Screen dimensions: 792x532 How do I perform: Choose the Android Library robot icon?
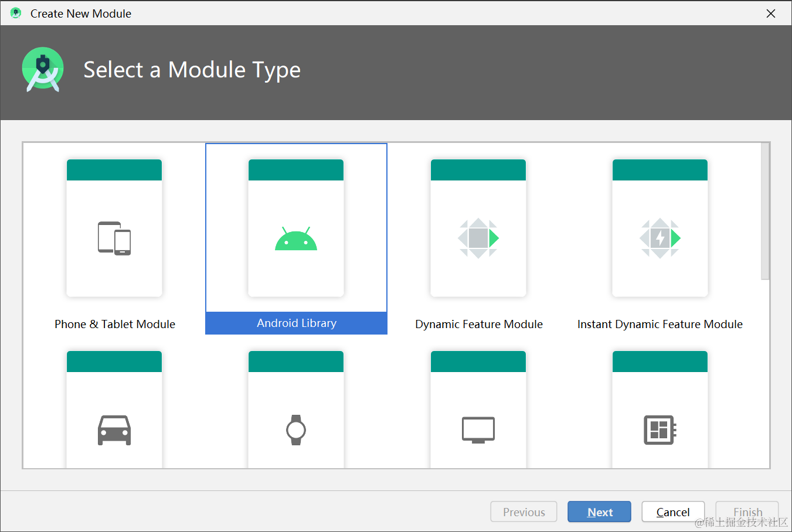296,238
